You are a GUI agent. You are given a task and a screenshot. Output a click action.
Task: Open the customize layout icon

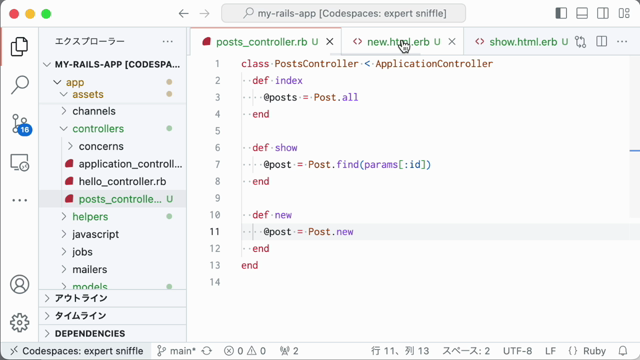click(x=624, y=13)
